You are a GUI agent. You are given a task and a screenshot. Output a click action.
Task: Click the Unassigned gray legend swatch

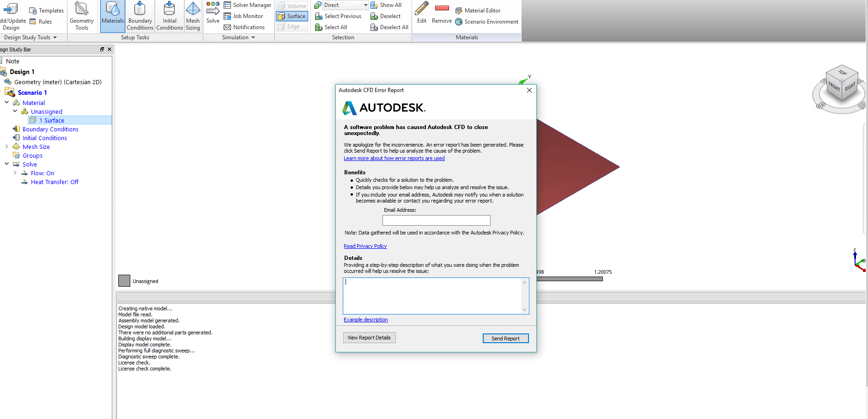click(x=124, y=281)
